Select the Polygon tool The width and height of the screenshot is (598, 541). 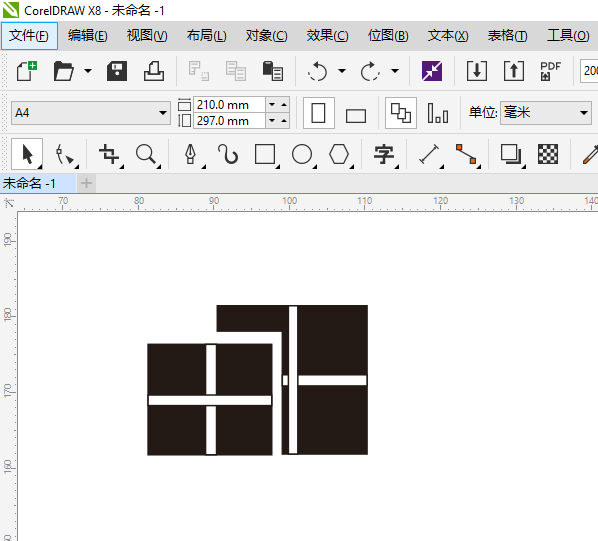click(339, 154)
